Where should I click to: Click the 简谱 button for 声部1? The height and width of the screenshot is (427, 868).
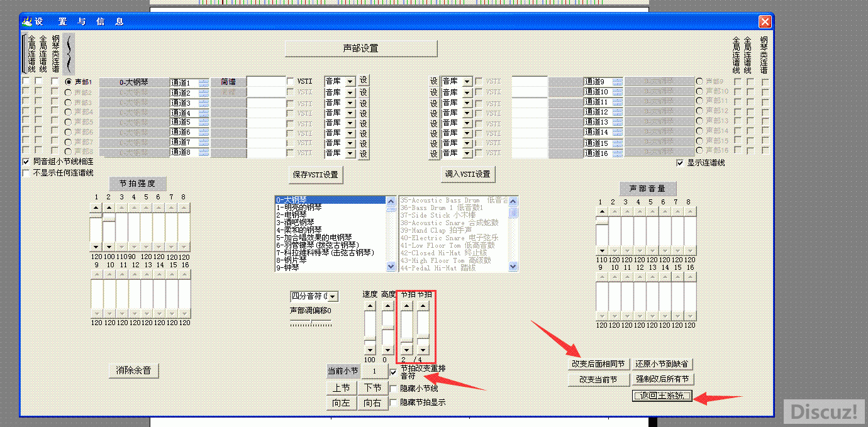[228, 82]
